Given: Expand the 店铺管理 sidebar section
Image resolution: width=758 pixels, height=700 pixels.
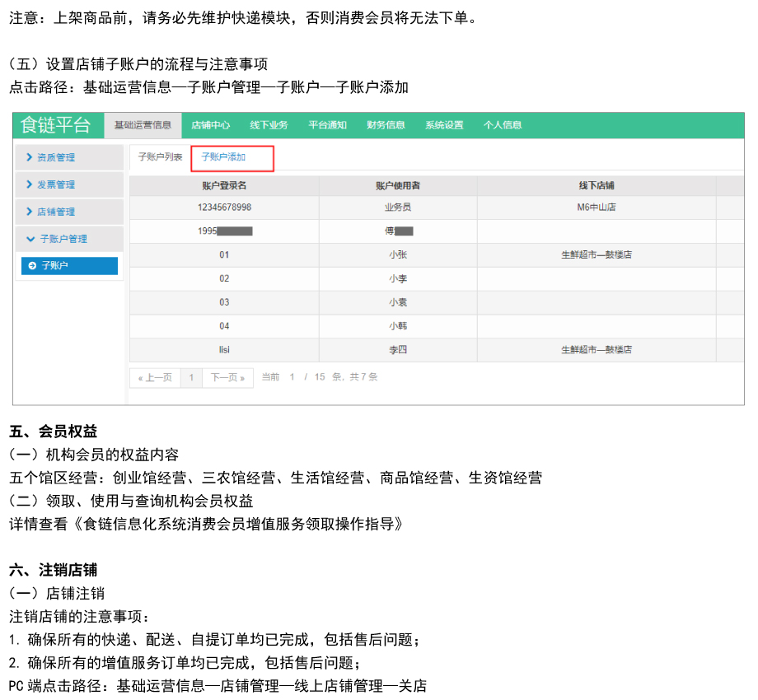Looking at the screenshot, I should (x=70, y=212).
